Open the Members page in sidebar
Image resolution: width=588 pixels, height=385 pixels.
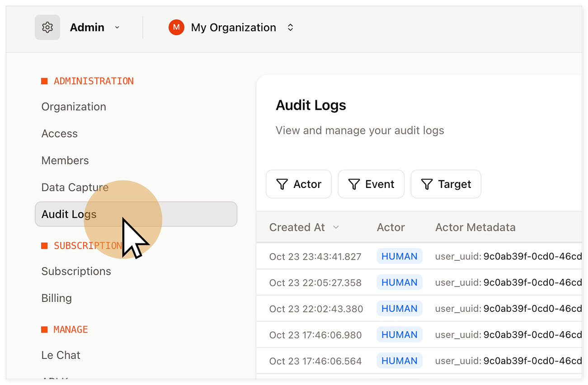(x=65, y=160)
